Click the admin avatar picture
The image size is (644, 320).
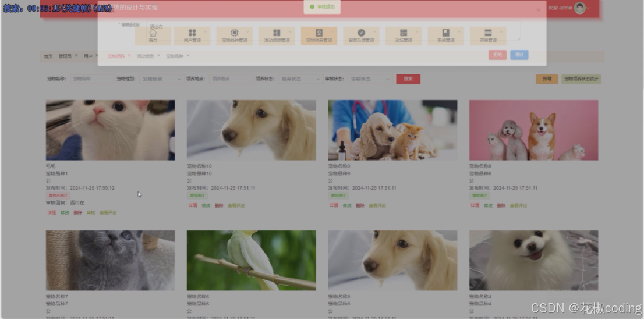click(579, 8)
